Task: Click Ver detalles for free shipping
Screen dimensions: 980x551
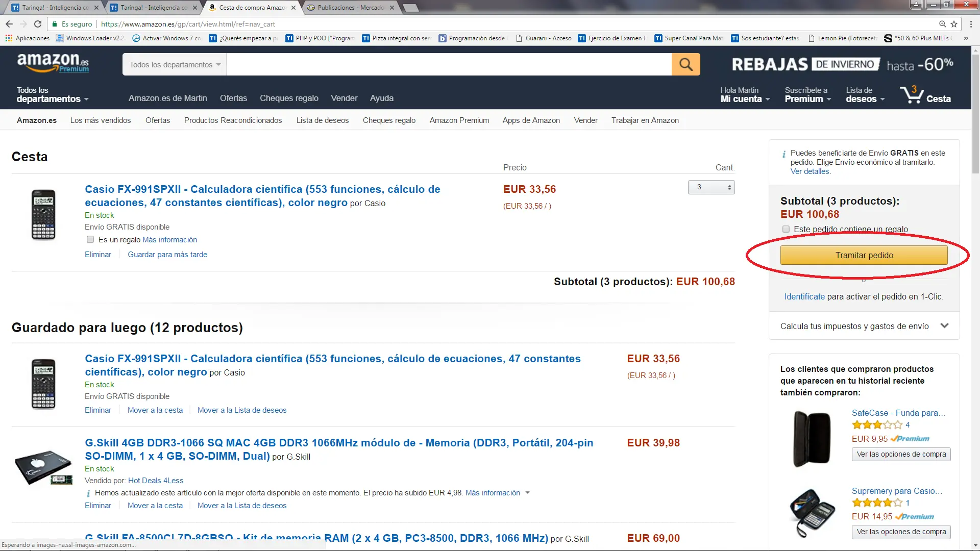Action: point(811,171)
